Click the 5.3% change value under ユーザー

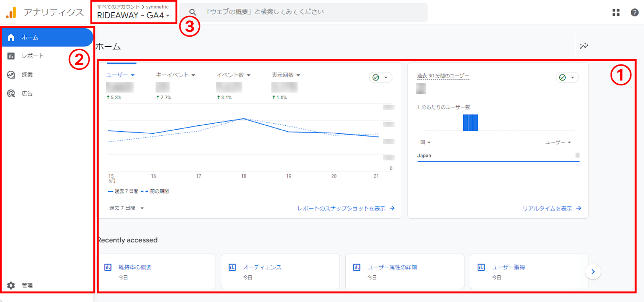[x=114, y=97]
